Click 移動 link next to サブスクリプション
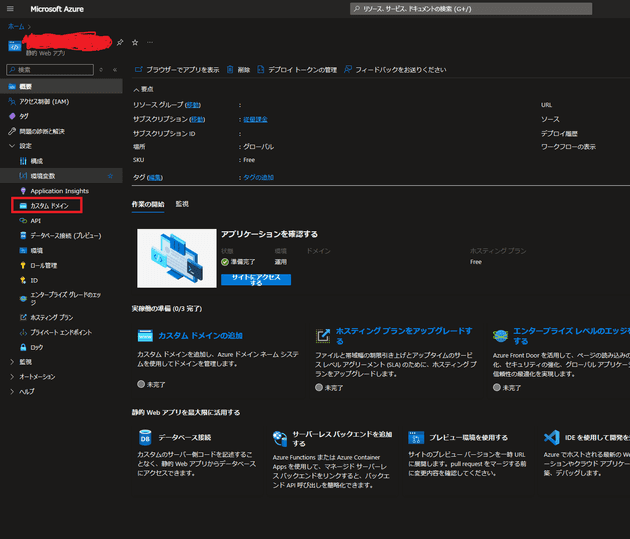The width and height of the screenshot is (630, 539). click(x=197, y=119)
